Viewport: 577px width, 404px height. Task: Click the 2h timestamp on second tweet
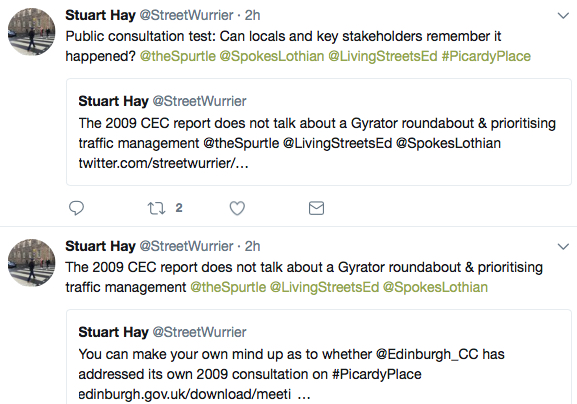point(252,246)
